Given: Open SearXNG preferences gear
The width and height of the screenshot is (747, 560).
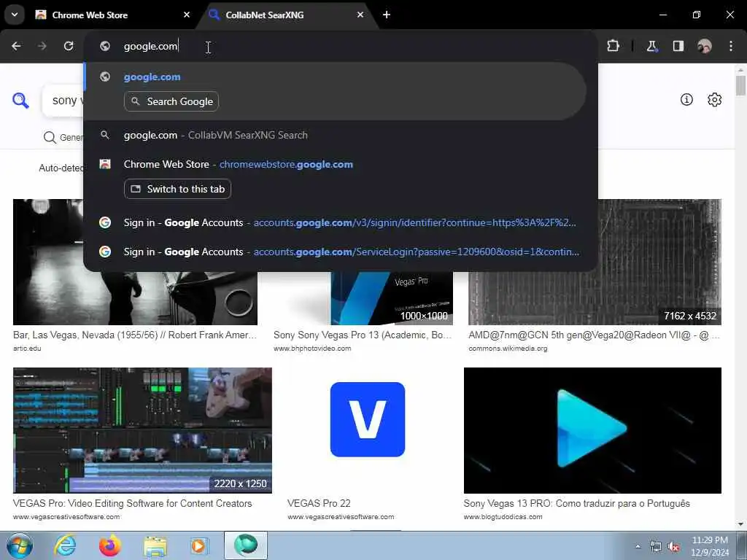Looking at the screenshot, I should coord(715,99).
